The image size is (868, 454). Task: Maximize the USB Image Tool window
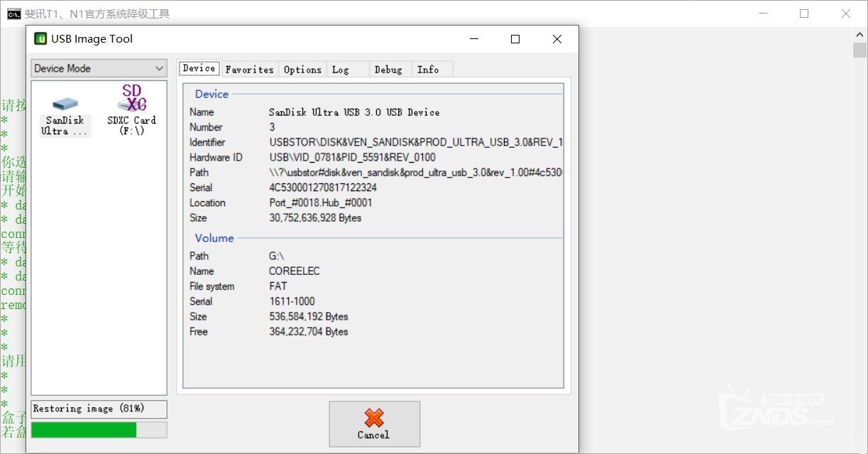[515, 39]
